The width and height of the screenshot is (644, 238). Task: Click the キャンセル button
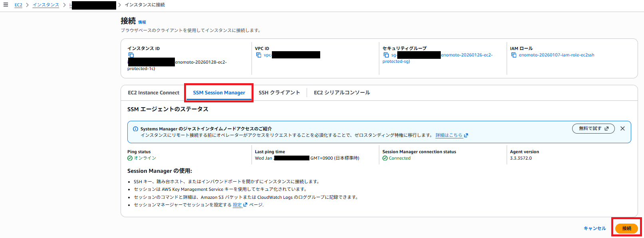pos(594,228)
